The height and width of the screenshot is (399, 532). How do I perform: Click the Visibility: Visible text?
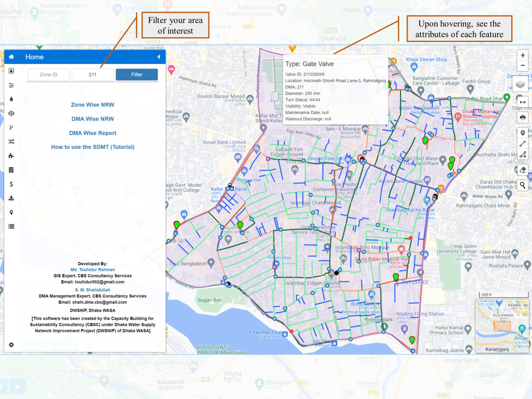[x=300, y=106]
